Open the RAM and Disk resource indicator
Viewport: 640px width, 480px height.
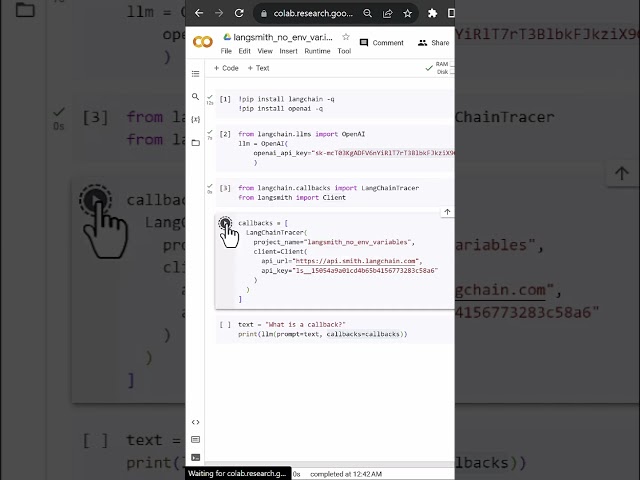coord(440,68)
